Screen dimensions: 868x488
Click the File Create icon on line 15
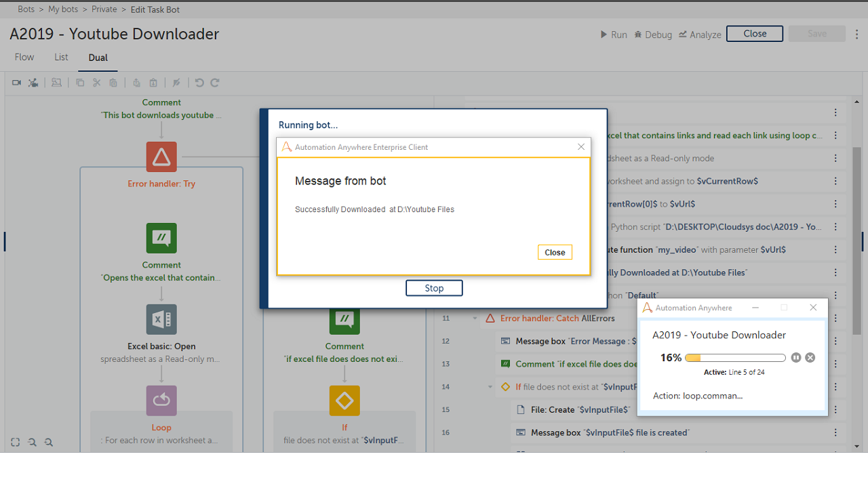tap(521, 409)
